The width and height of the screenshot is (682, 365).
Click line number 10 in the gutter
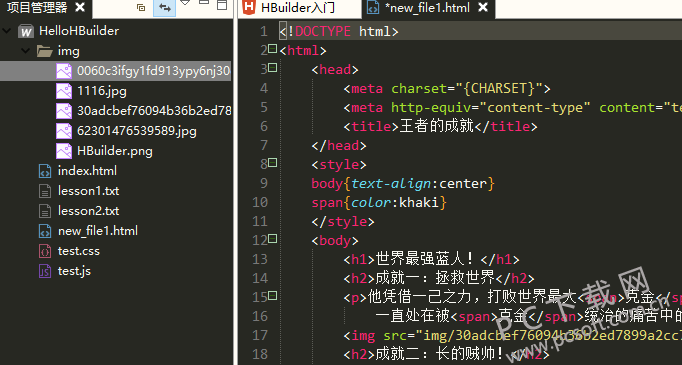click(x=260, y=203)
